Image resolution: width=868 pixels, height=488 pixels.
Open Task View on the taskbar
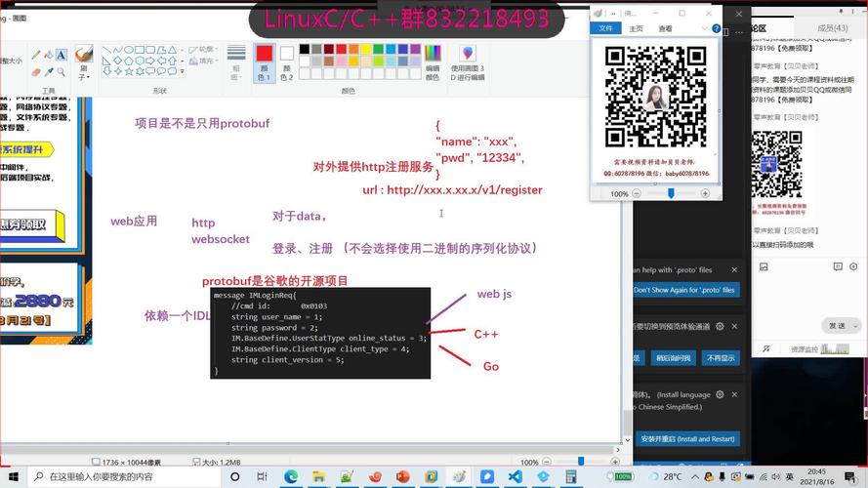262,476
